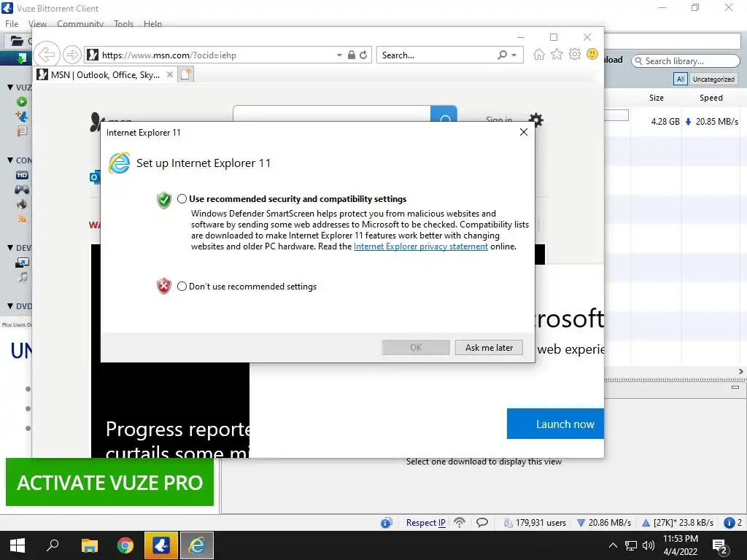Open IE Favorites star icon
This screenshot has height=560, width=747.
click(557, 54)
